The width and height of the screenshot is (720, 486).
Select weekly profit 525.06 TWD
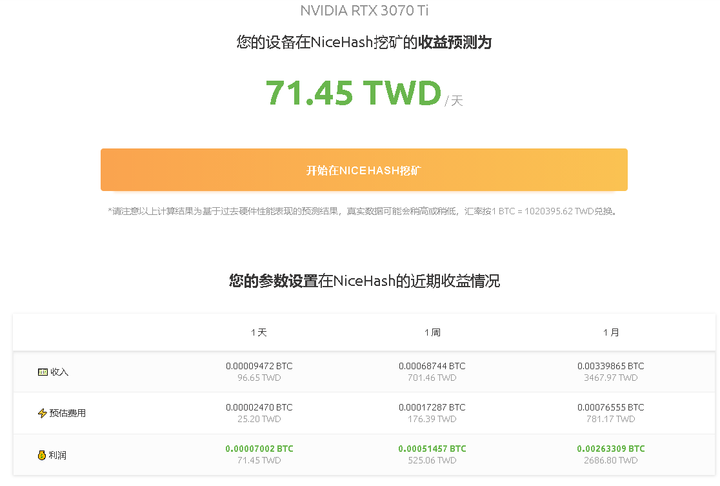432,460
